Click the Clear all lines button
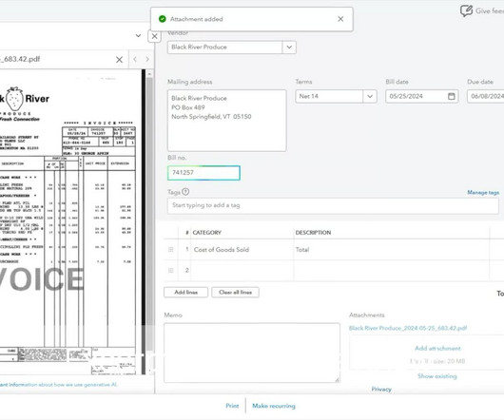 [x=235, y=293]
